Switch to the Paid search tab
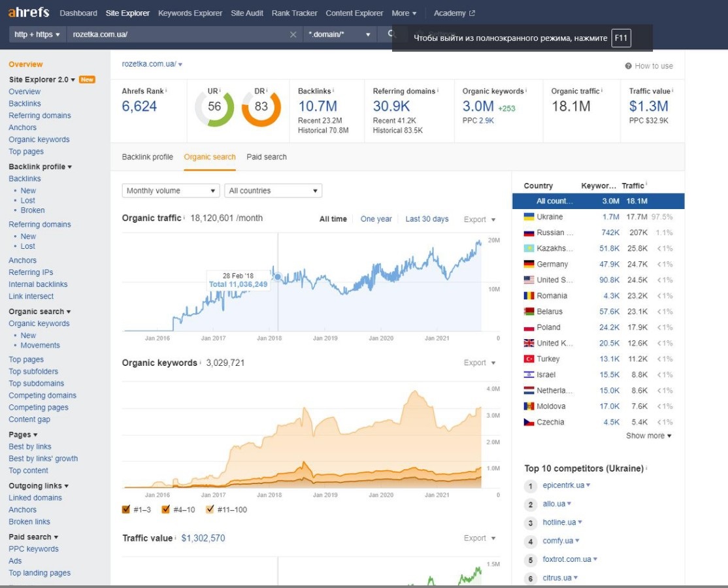 click(x=267, y=157)
